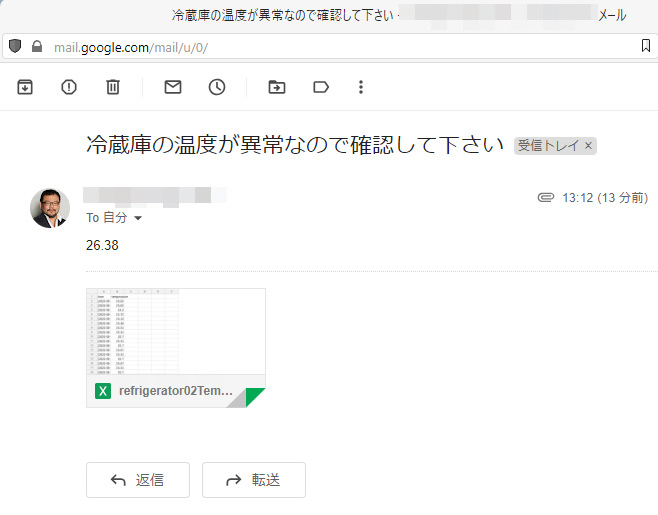Open the padlock site security info
The image size is (658, 515).
(x=37, y=47)
